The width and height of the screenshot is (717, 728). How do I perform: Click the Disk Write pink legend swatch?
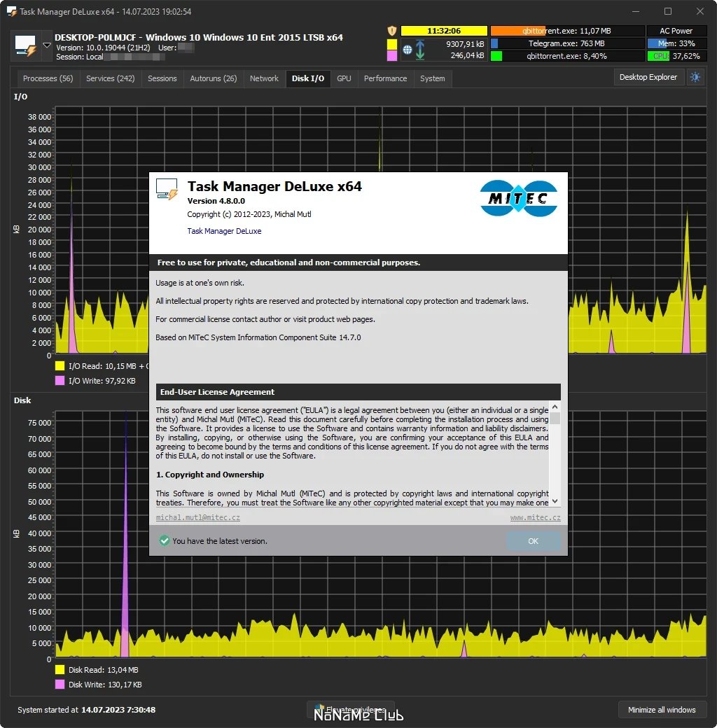60,685
